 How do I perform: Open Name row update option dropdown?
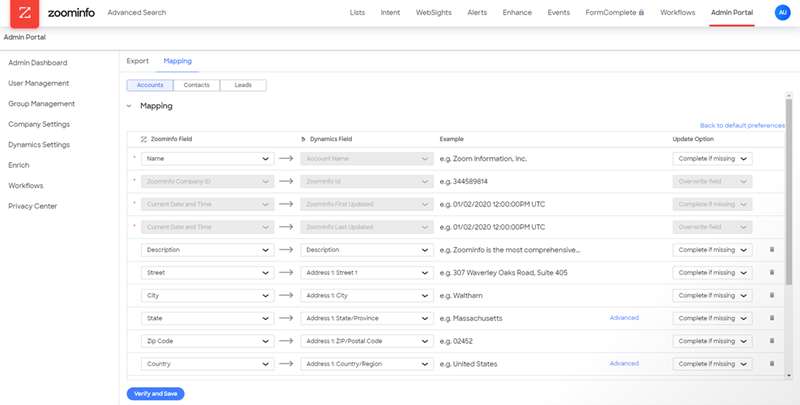click(712, 159)
